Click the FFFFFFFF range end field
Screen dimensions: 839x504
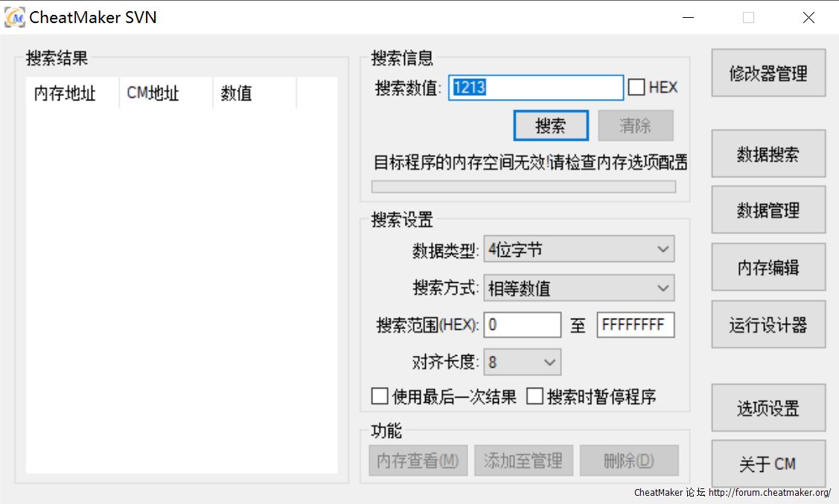pyautogui.click(x=635, y=325)
